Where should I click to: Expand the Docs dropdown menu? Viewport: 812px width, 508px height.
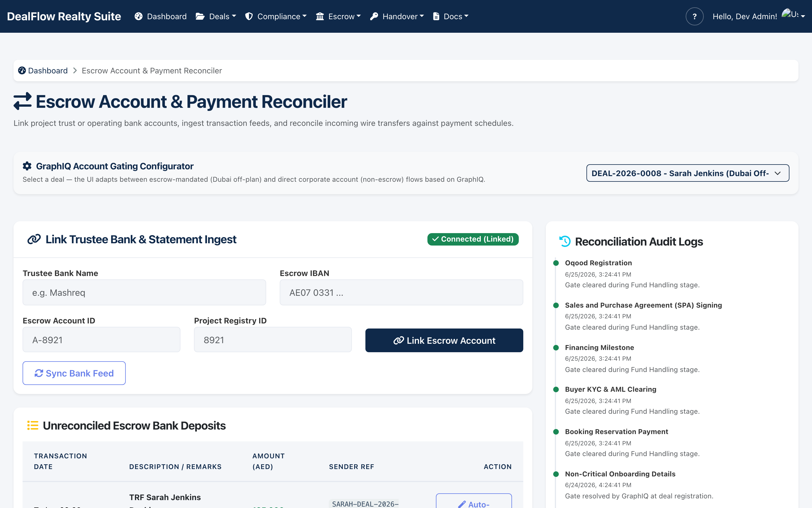coord(451,16)
